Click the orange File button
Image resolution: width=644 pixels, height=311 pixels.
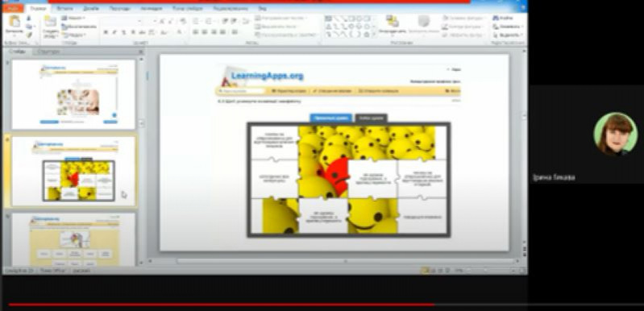tap(13, 8)
